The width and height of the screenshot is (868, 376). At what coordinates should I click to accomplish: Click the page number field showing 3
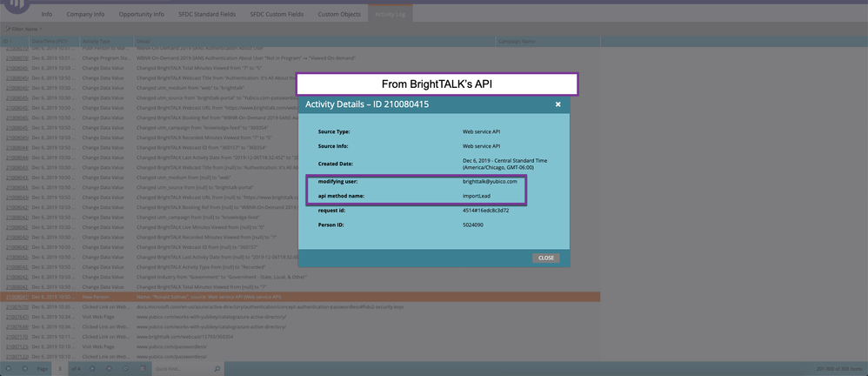60,369
